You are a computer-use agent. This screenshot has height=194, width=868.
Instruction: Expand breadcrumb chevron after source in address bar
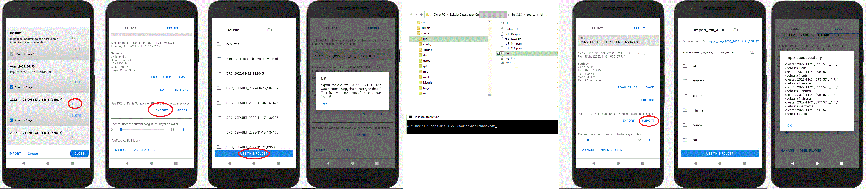tap(538, 15)
